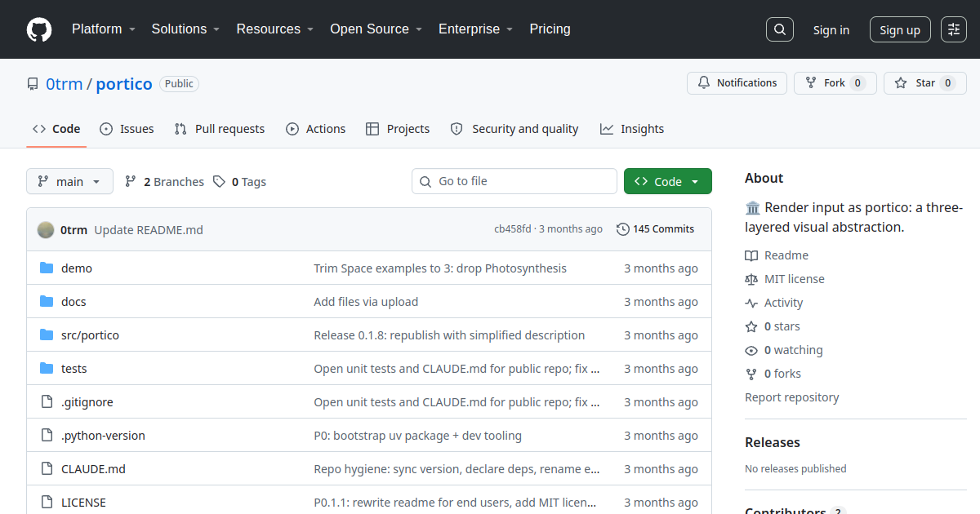Open the src/portico folder name
This screenshot has height=514, width=980.
click(x=90, y=335)
